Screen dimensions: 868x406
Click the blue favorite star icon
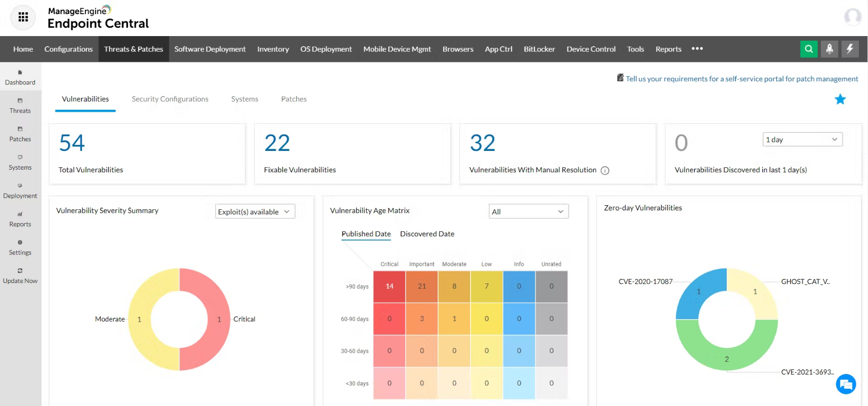point(840,99)
